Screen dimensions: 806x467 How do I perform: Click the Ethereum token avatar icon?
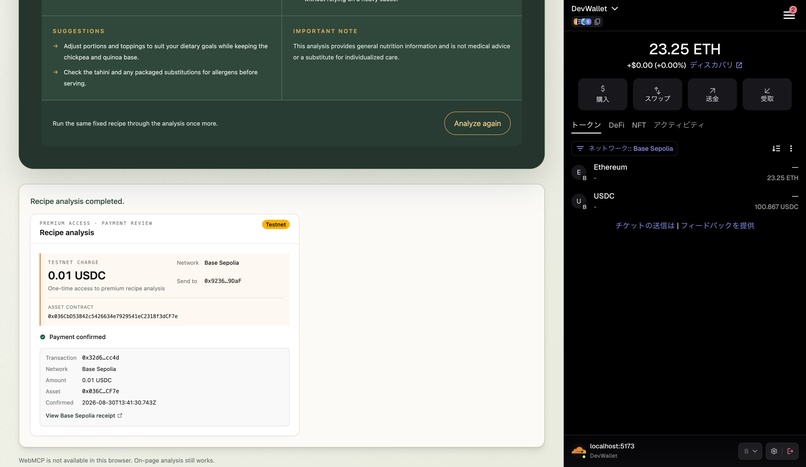pyautogui.click(x=579, y=172)
